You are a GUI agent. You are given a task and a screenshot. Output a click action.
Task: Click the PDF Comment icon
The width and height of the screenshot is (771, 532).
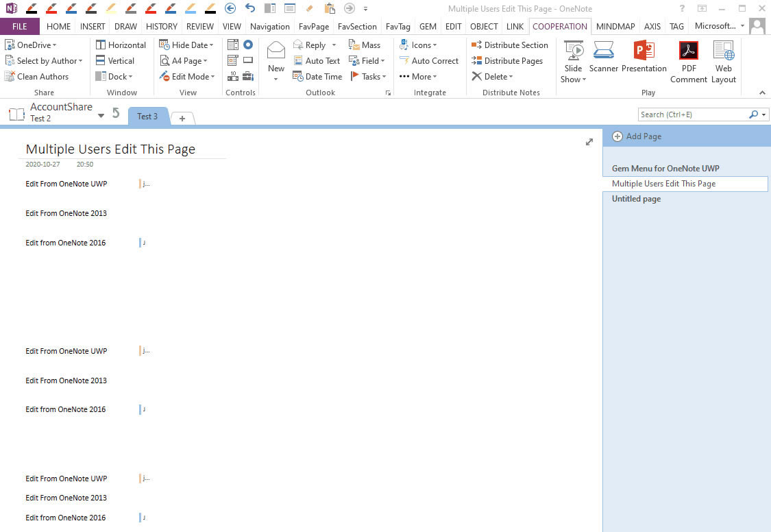(688, 53)
